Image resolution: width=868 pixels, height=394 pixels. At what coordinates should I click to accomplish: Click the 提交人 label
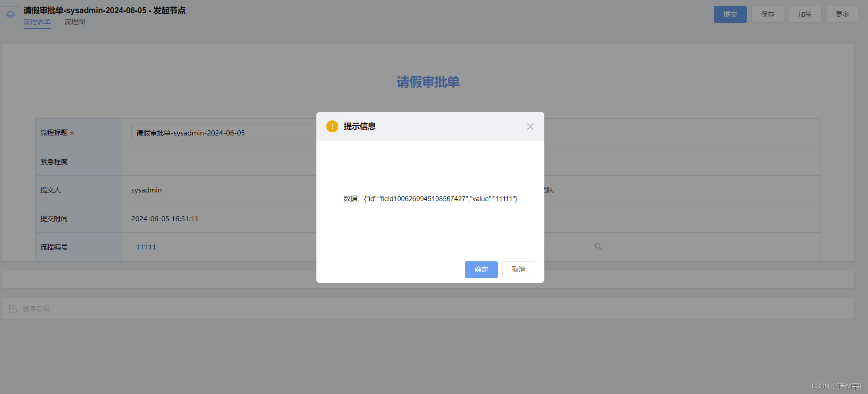point(50,190)
